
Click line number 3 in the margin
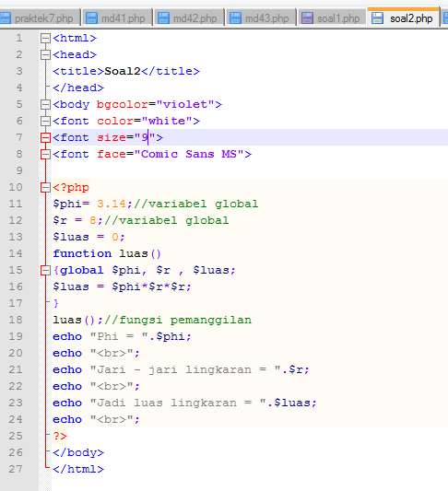pos(19,71)
